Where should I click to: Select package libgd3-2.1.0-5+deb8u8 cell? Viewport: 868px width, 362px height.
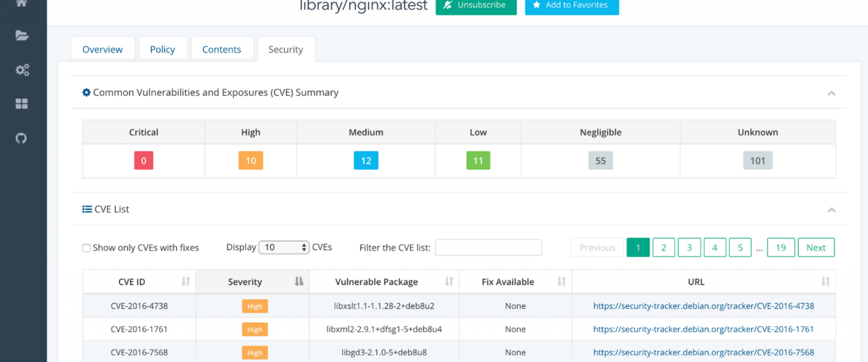pos(384,352)
